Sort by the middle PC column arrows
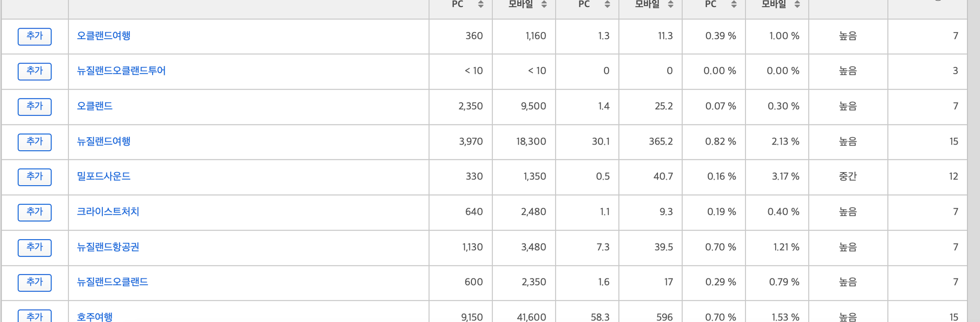The image size is (980, 322). coord(607,4)
